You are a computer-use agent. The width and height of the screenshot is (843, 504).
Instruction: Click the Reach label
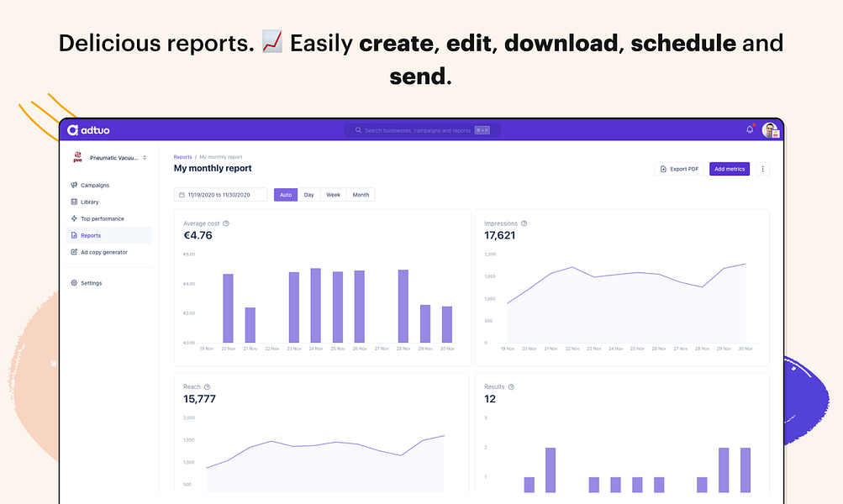[192, 387]
